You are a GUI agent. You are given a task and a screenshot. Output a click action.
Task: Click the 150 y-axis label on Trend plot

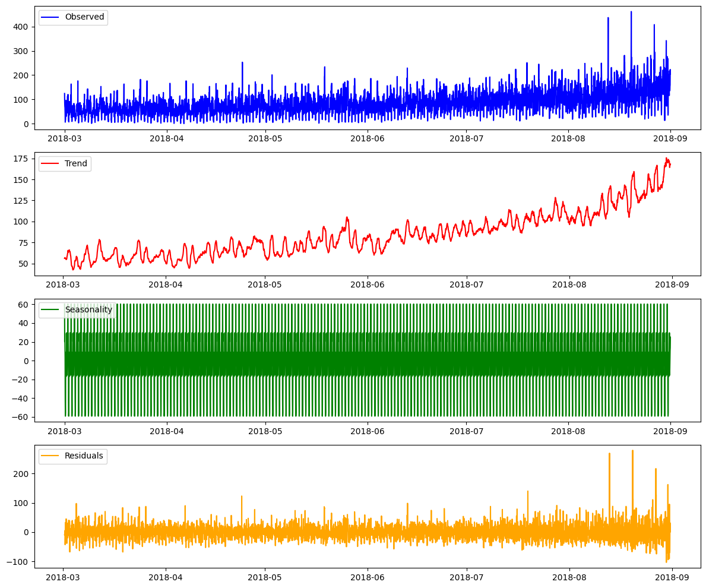[21, 180]
